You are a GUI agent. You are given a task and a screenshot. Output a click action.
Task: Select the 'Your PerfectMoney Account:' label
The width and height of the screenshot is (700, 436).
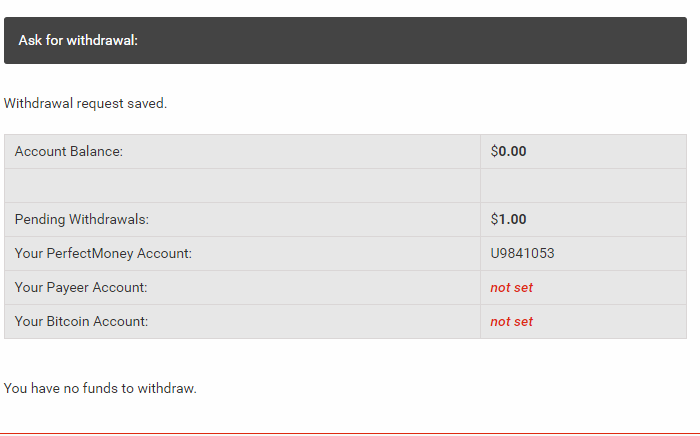point(103,254)
